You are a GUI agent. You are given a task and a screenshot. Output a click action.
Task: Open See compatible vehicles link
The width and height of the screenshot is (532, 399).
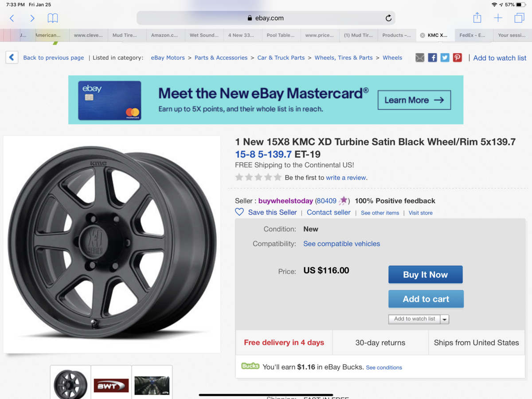click(x=341, y=244)
